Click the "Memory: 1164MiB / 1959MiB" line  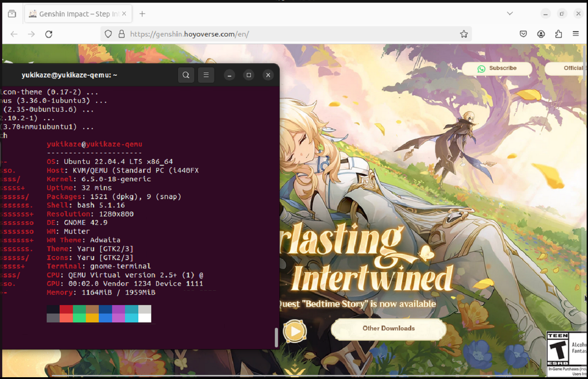[101, 293]
